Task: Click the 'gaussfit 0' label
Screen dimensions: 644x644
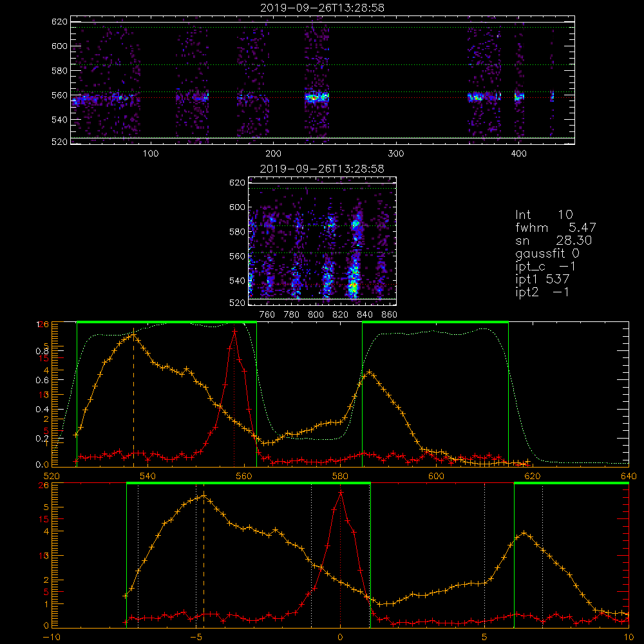Action: tap(547, 253)
